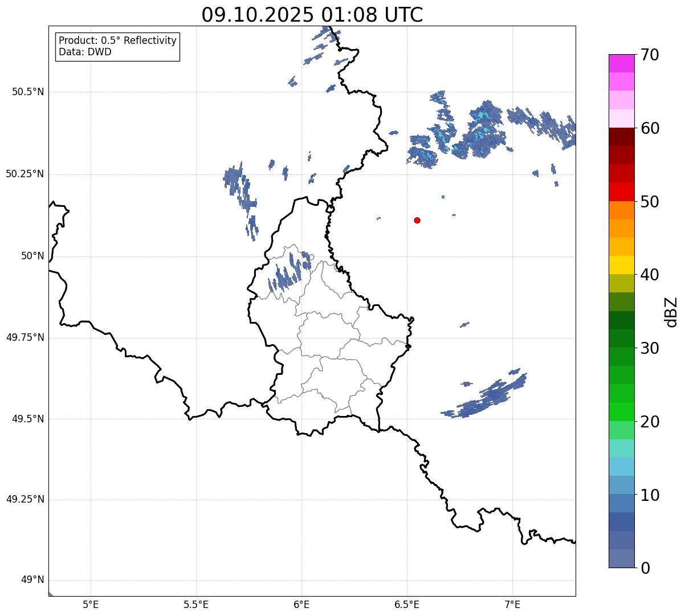
Task: Click the 49.25°N latitude label
Action: click(25, 499)
